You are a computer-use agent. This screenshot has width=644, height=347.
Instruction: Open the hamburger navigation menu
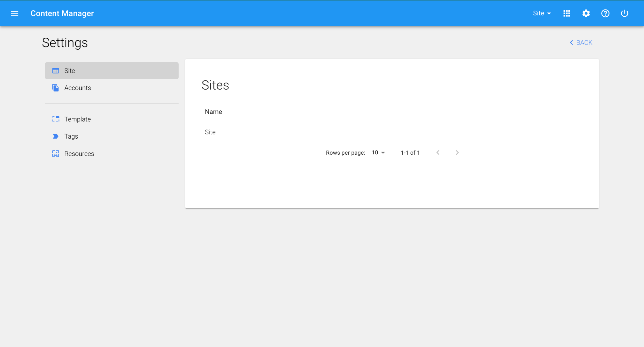(14, 13)
